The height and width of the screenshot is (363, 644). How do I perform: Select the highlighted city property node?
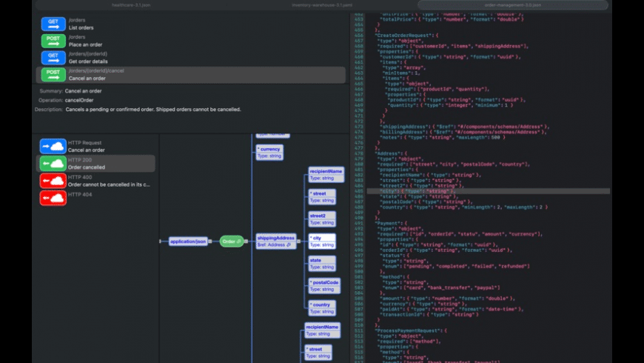click(322, 242)
